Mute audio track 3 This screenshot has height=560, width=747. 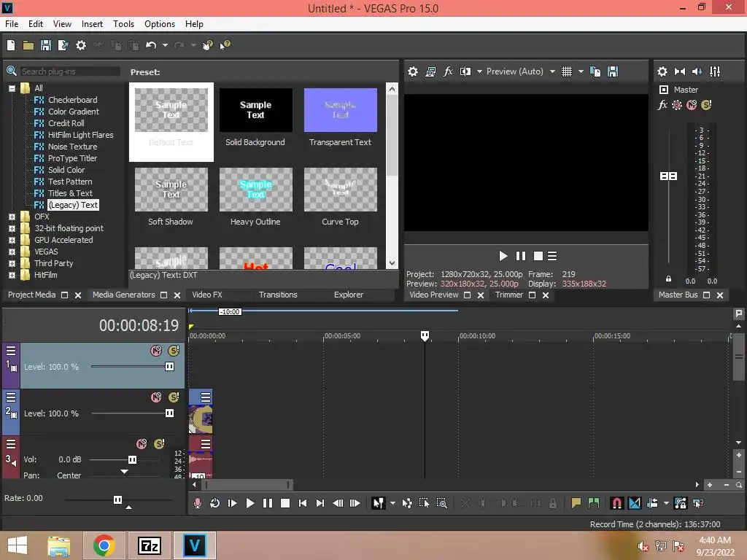142,444
